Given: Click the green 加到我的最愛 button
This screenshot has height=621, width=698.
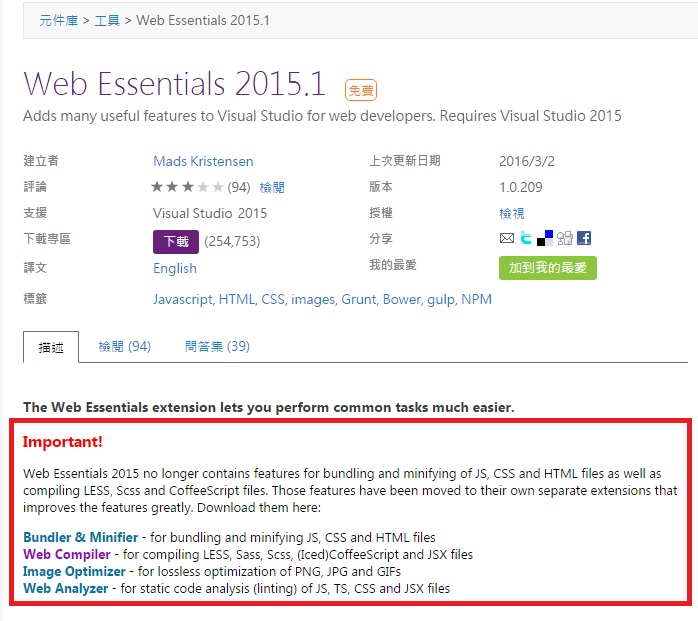Looking at the screenshot, I should [x=547, y=267].
